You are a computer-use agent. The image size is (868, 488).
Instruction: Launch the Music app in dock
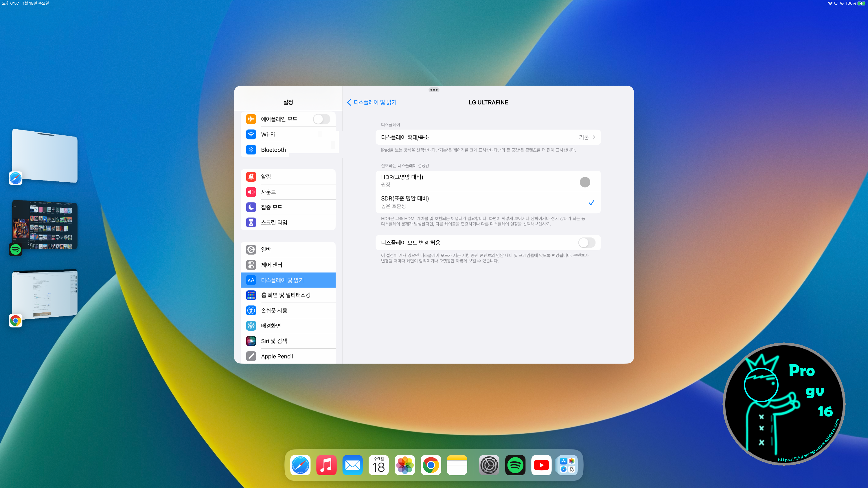point(326,465)
